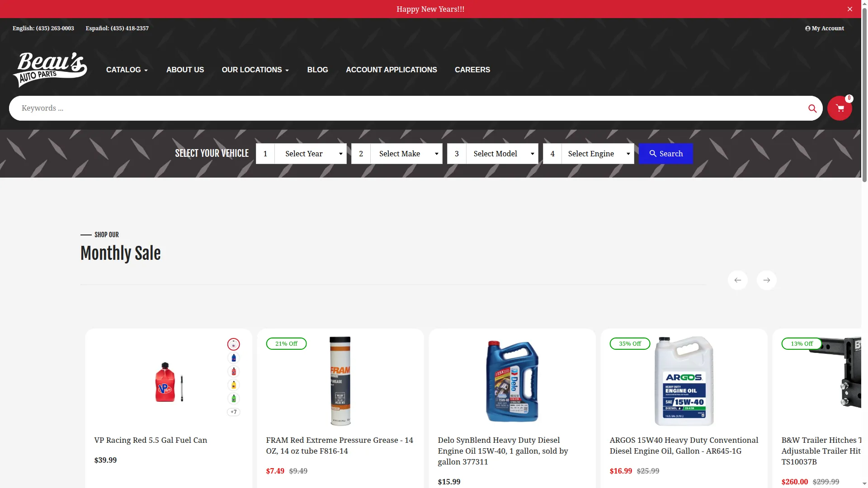This screenshot has height=488, width=868.
Task: Click the Beau's Auto Parts logo
Action: [50, 70]
